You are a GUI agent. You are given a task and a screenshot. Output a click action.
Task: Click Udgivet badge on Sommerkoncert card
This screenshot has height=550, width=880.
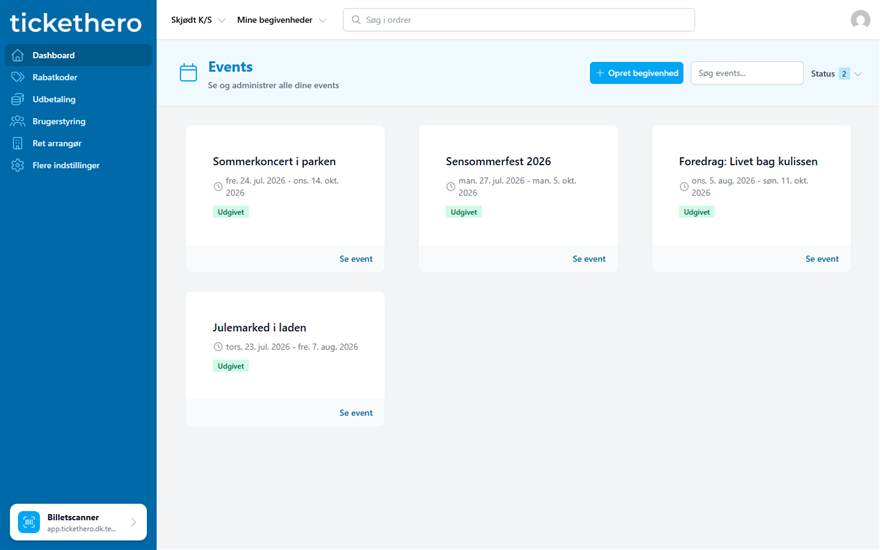tap(231, 212)
